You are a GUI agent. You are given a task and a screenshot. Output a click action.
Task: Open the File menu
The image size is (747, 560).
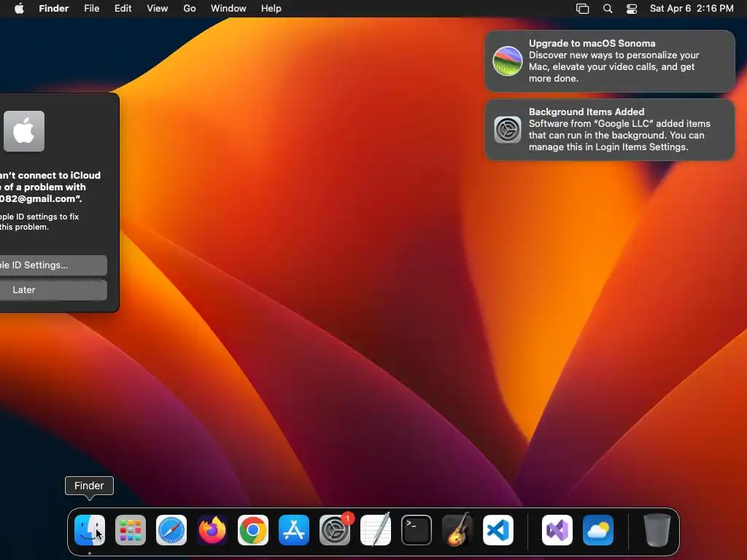tap(91, 9)
